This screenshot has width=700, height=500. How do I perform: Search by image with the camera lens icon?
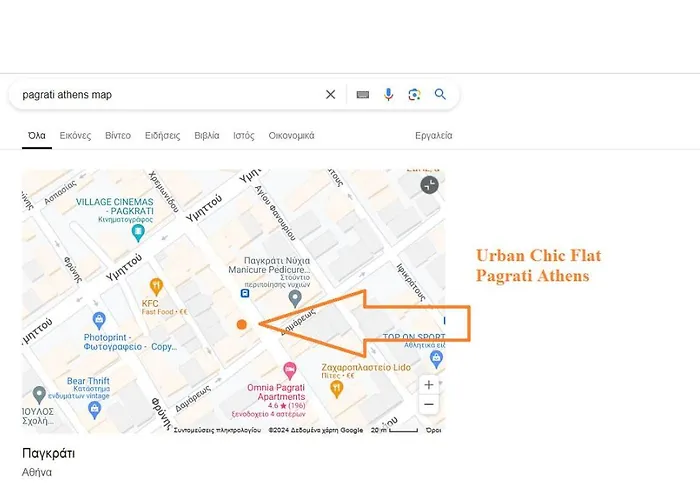pyautogui.click(x=414, y=95)
